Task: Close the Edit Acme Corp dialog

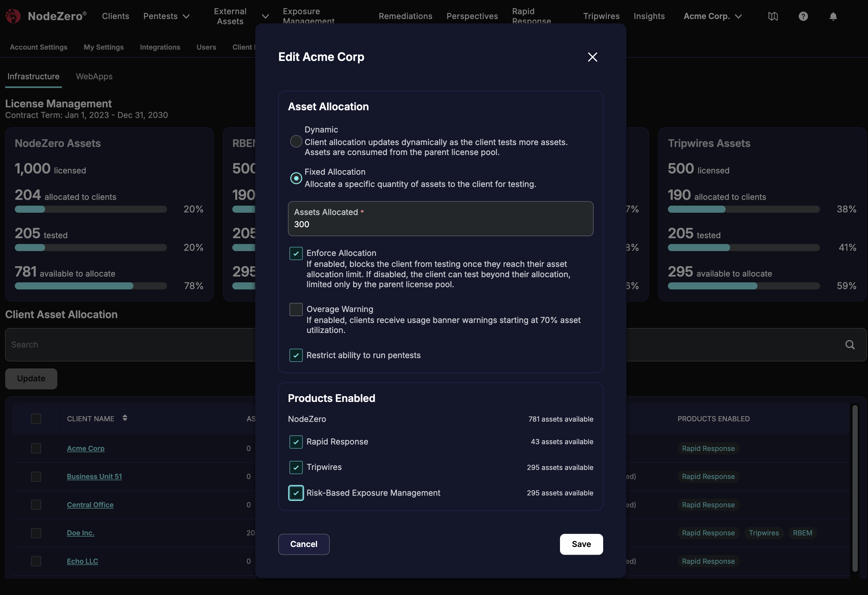Action: pyautogui.click(x=593, y=57)
